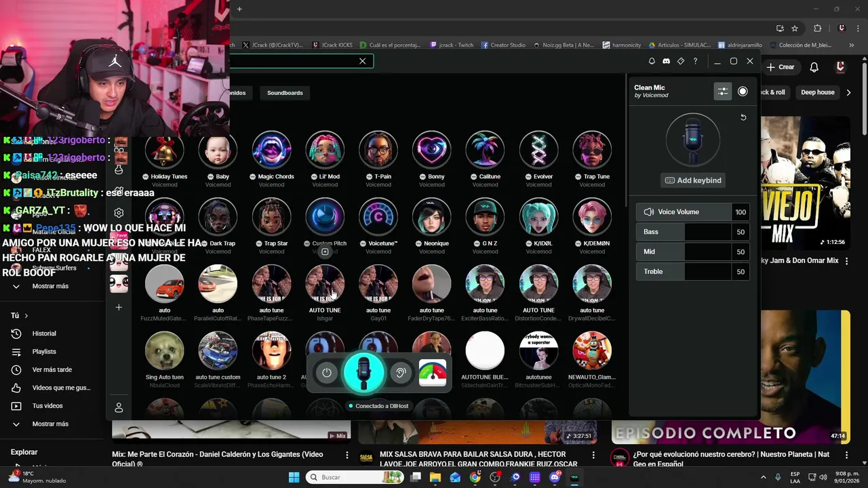Select the Dark Trap voice
Viewport: 868px width, 488px height.
(x=218, y=217)
